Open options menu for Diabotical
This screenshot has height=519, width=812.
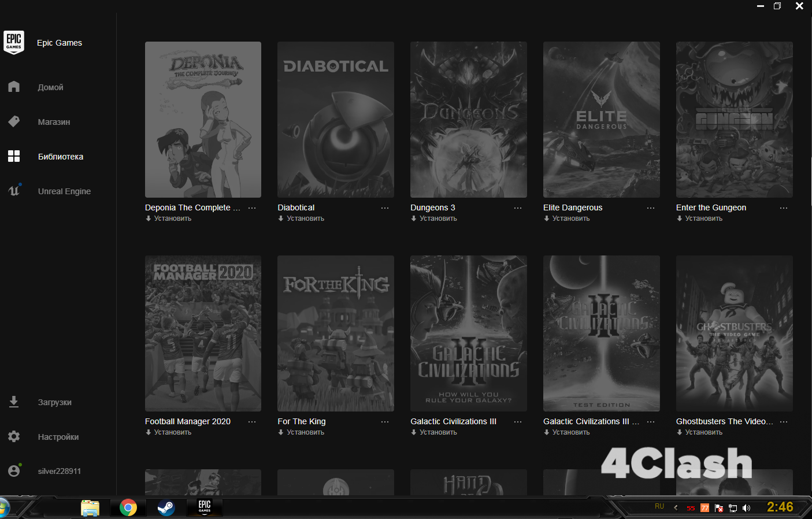(385, 208)
